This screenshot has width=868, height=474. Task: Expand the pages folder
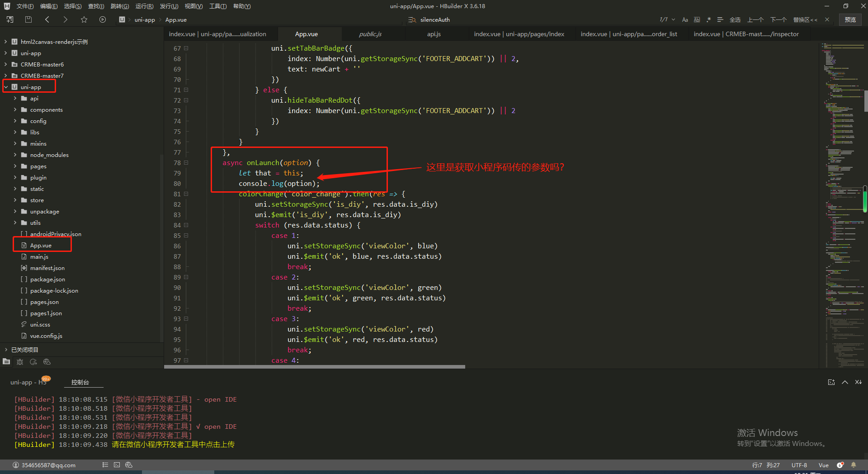[15, 166]
